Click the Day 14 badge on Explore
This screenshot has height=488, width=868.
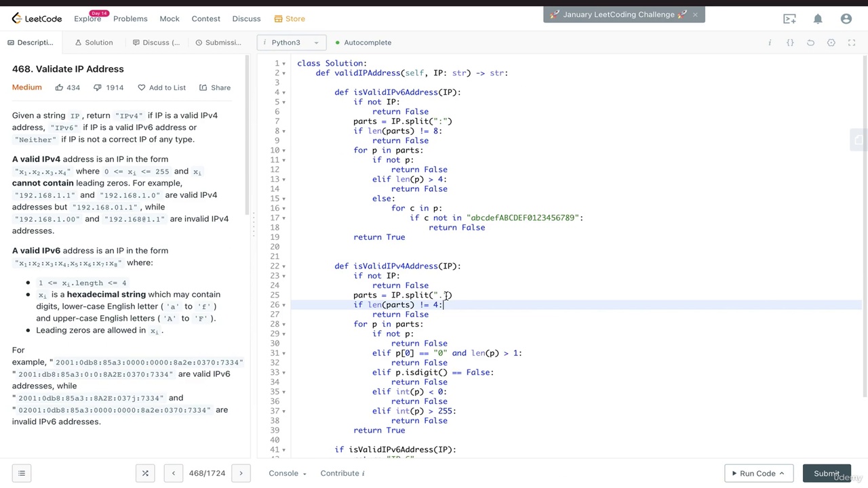(x=99, y=14)
